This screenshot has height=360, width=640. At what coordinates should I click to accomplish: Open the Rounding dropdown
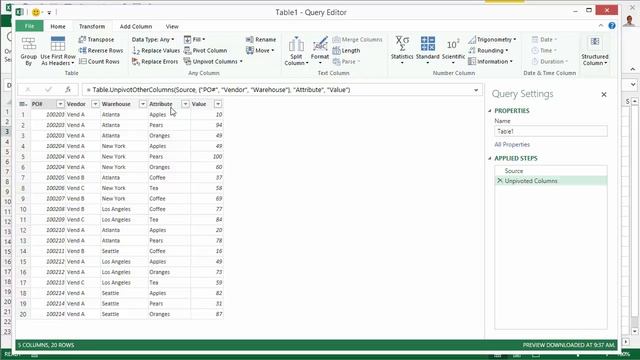(x=488, y=51)
